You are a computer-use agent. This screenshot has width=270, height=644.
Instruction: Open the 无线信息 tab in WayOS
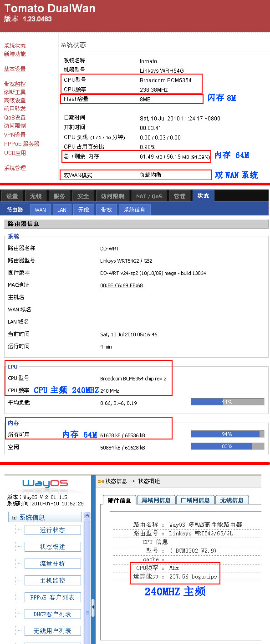tap(231, 500)
